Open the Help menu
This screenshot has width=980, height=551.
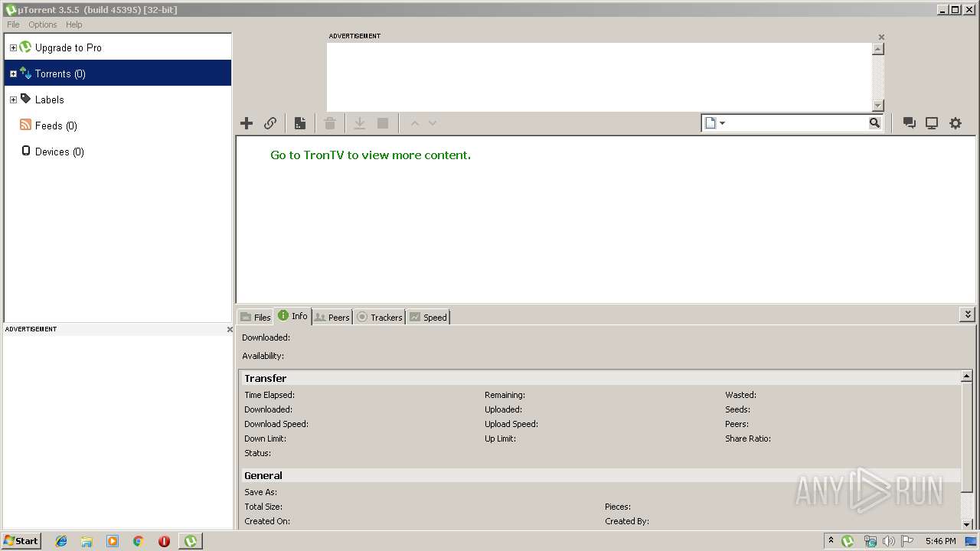coord(74,24)
